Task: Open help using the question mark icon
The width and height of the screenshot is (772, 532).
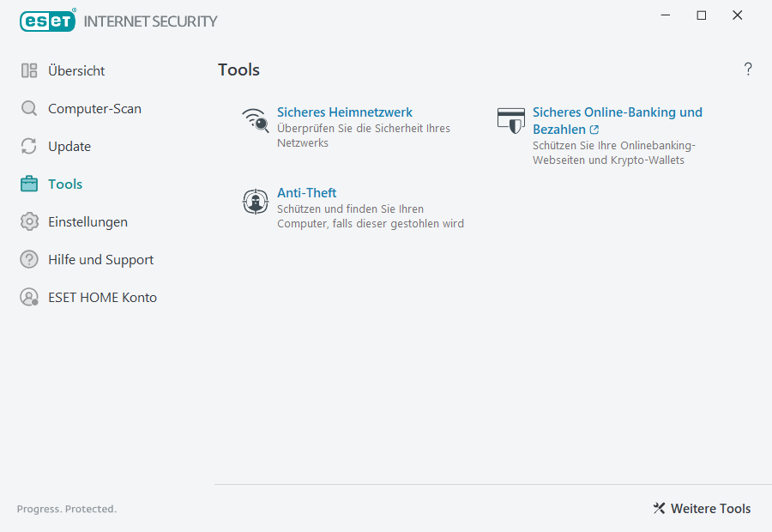Action: click(x=747, y=69)
